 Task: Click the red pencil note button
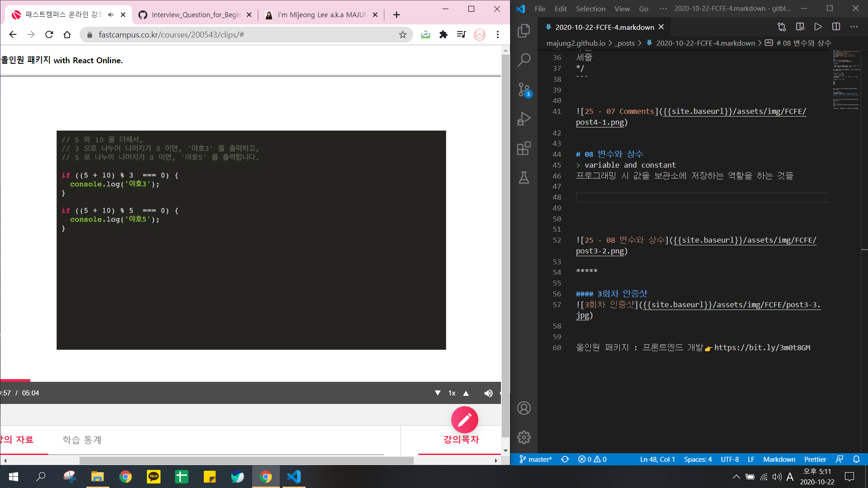pos(465,420)
